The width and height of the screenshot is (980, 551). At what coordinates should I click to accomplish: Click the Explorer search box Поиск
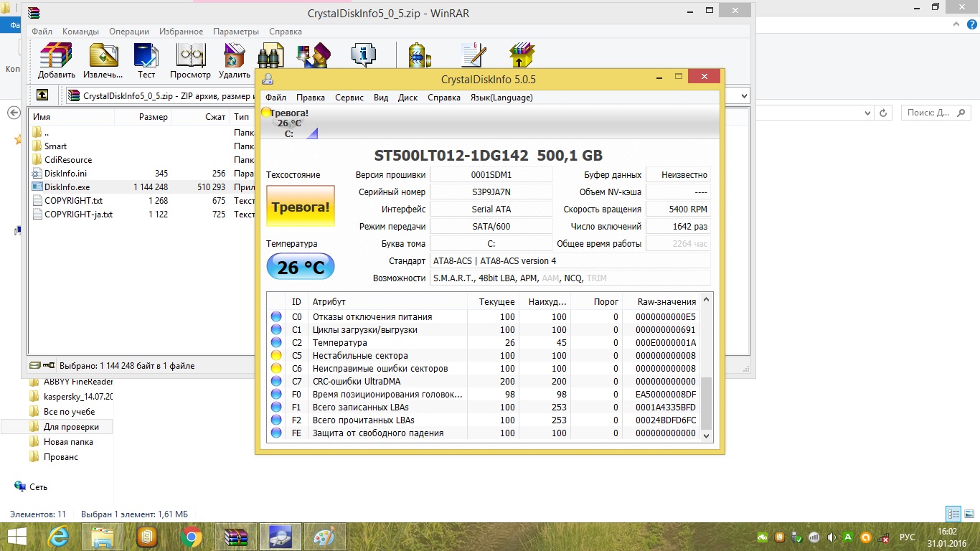pyautogui.click(x=936, y=113)
